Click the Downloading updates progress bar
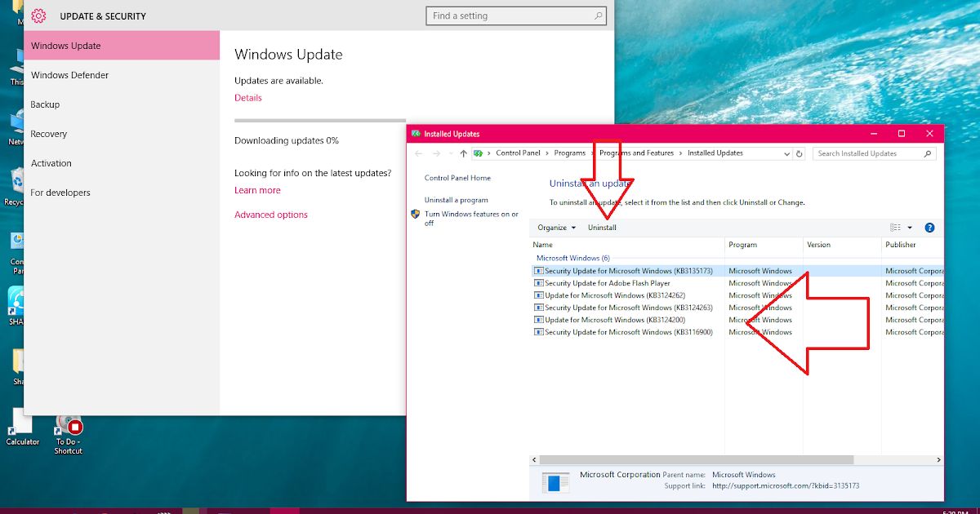 click(320, 121)
